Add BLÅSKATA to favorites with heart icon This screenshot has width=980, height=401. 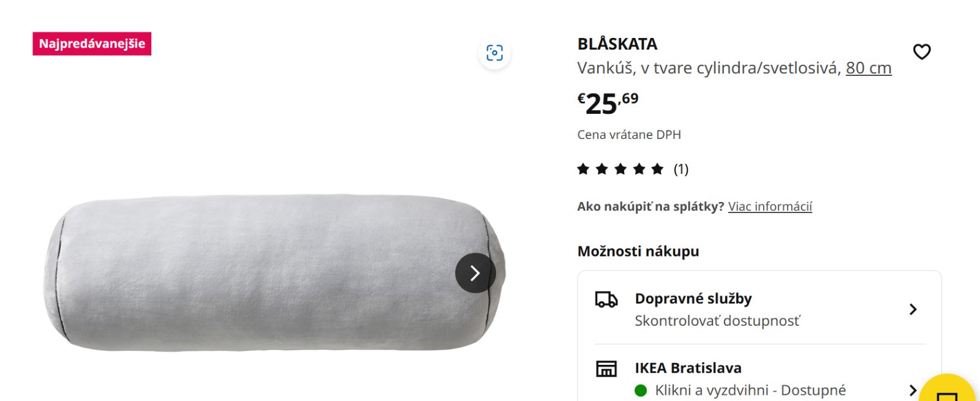(922, 52)
